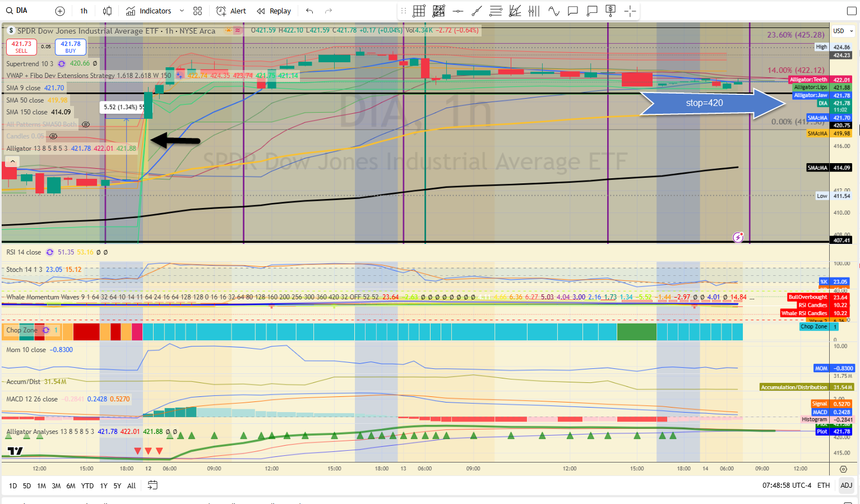Select the Gann fan drawing tool

tap(515, 11)
